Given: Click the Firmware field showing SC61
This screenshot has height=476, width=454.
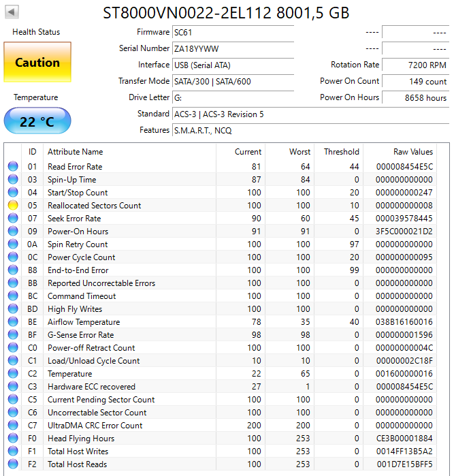Looking at the screenshot, I should (233, 33).
